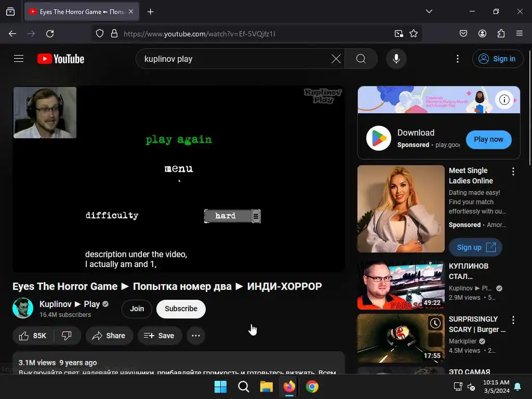Open Windows taskbar search
The width and height of the screenshot is (532, 399).
coord(243,387)
